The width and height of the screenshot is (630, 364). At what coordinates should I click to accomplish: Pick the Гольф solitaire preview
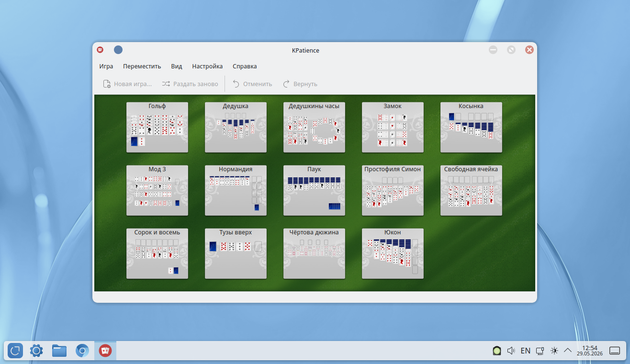[157, 127]
